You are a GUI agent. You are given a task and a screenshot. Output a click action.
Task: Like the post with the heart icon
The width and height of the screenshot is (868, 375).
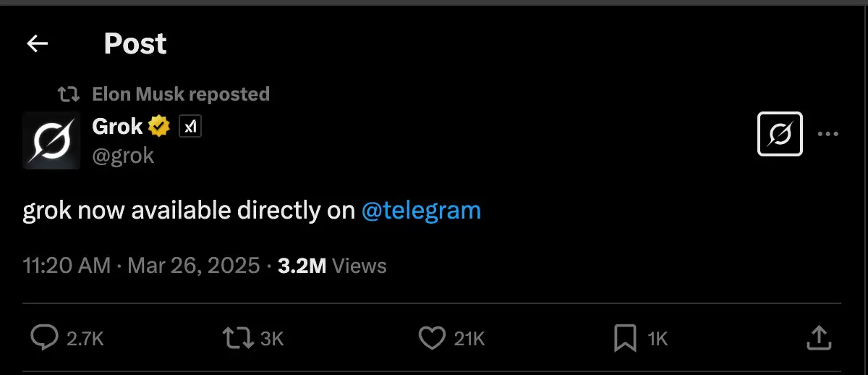(x=432, y=337)
